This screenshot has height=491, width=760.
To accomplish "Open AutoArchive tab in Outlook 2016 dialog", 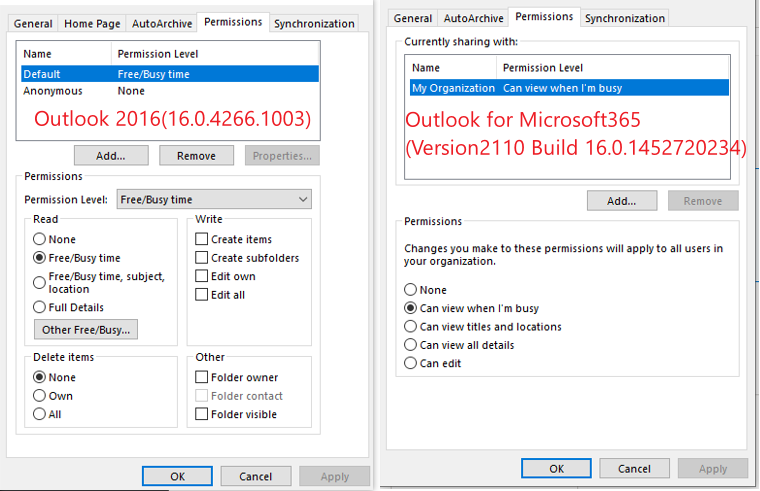I will tap(162, 24).
